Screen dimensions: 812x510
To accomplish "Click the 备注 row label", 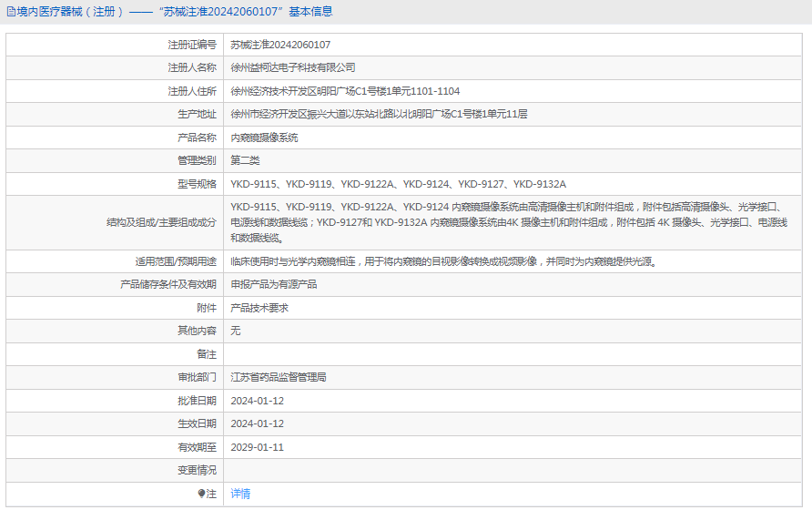I will 207,354.
